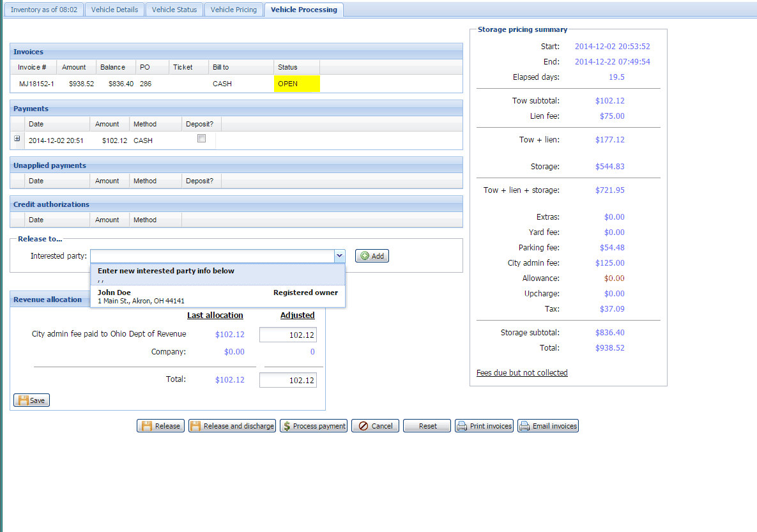Click the green plus Add icon
Screen dimensions: 757x532
[365, 256]
